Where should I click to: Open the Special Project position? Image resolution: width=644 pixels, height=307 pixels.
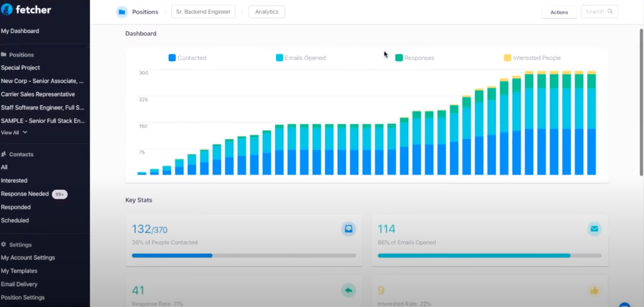coord(20,67)
